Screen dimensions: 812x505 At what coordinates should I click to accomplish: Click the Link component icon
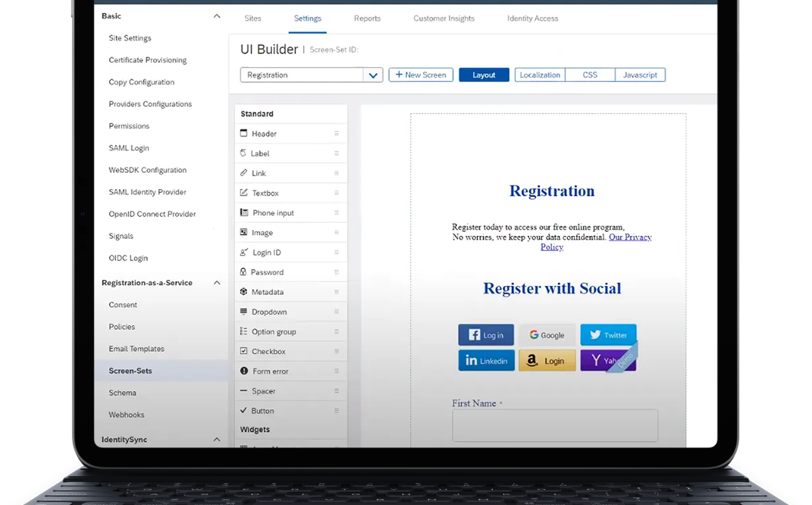pos(244,173)
